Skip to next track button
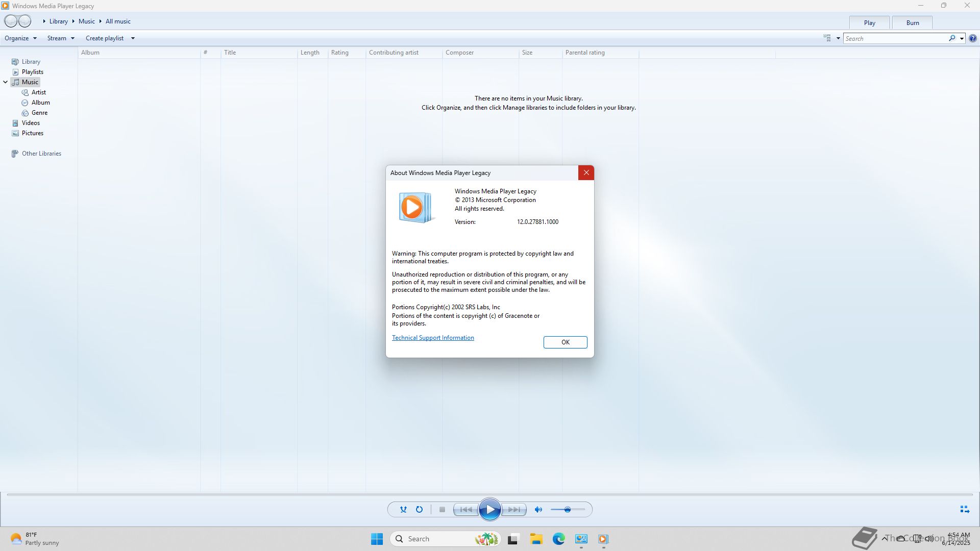980x551 pixels. (514, 509)
